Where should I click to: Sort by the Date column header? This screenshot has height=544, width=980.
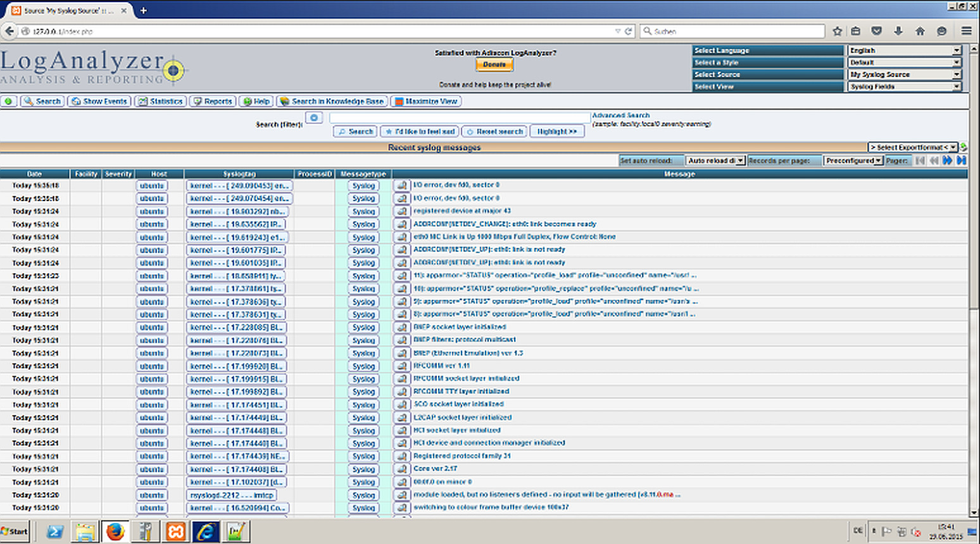(34, 174)
